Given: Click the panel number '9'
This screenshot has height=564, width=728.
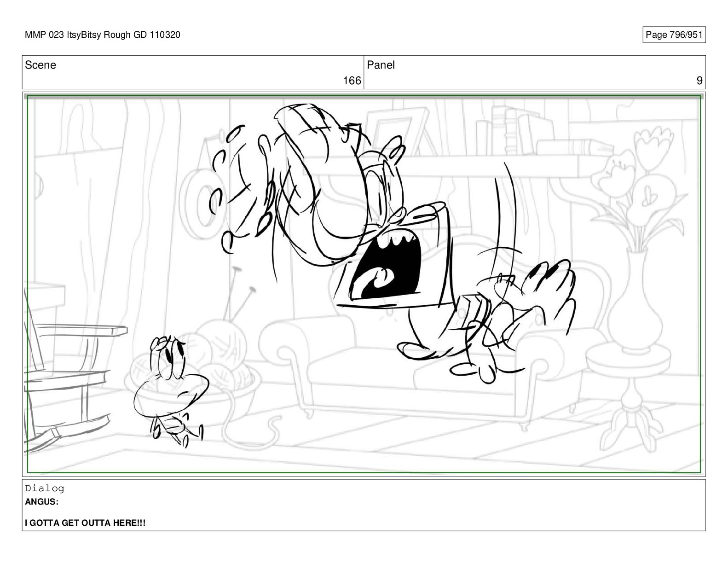Looking at the screenshot, I should [699, 81].
